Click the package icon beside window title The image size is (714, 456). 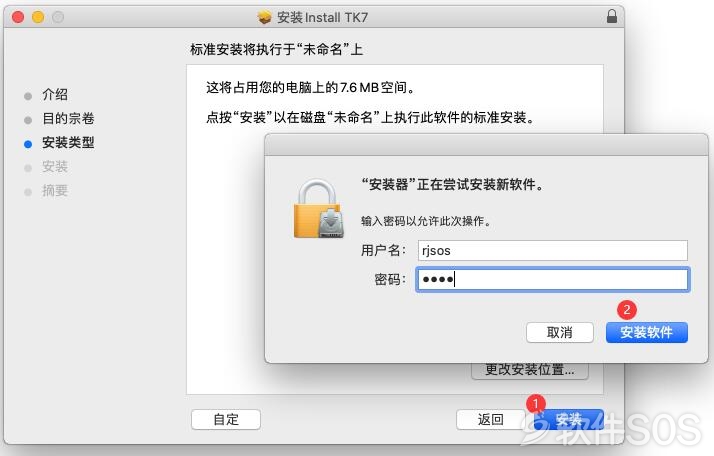point(264,17)
